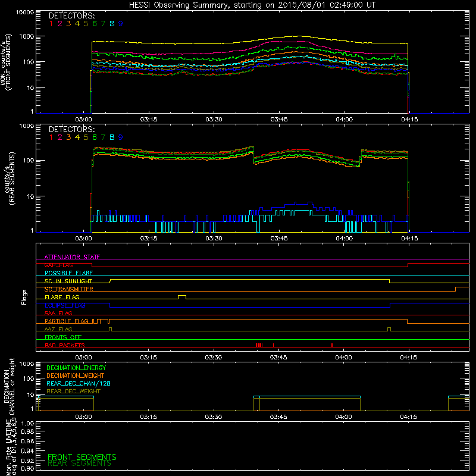The height and width of the screenshot is (476, 476).
Task: Click the 04:15 time label below decimation plot
Action: coord(408,417)
